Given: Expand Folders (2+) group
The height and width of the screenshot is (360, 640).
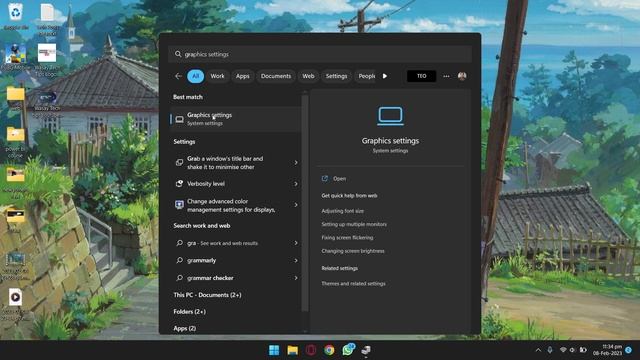Looking at the screenshot, I should 189,311.
